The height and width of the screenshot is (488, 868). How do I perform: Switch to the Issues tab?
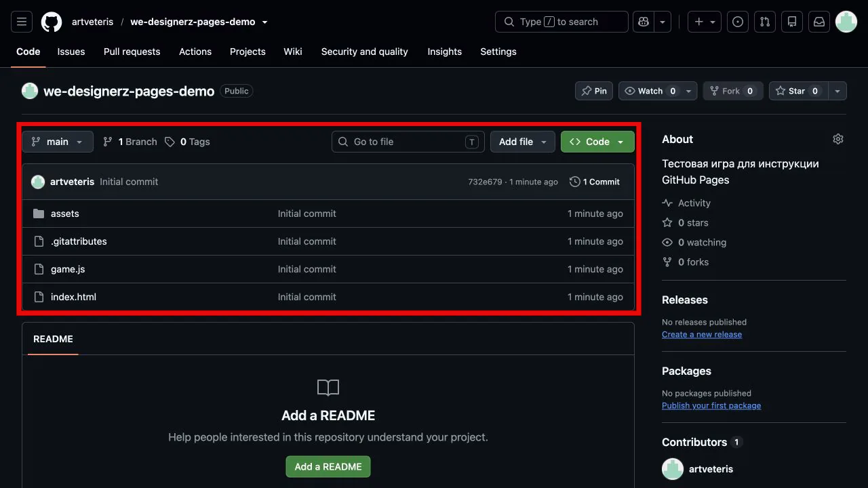pos(71,52)
